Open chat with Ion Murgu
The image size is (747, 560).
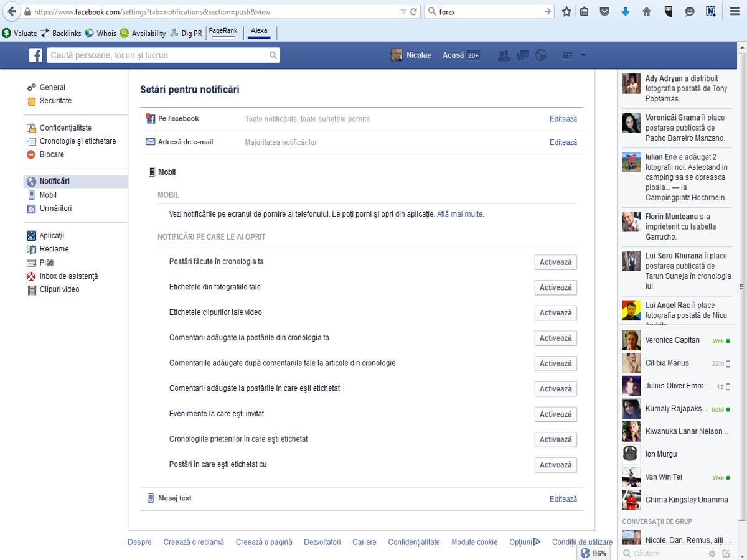click(x=677, y=454)
